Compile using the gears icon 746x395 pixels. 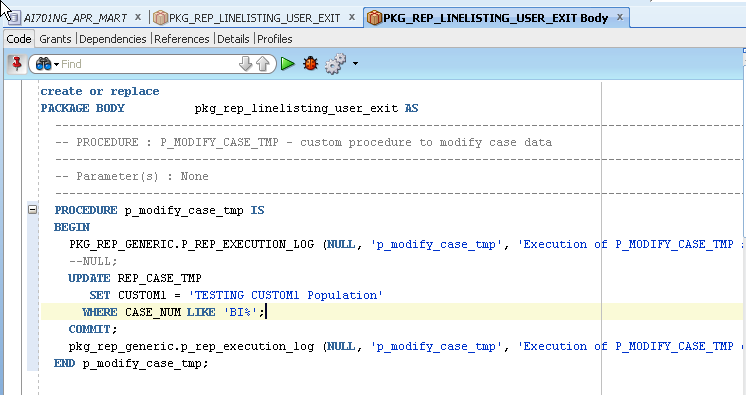[x=335, y=63]
